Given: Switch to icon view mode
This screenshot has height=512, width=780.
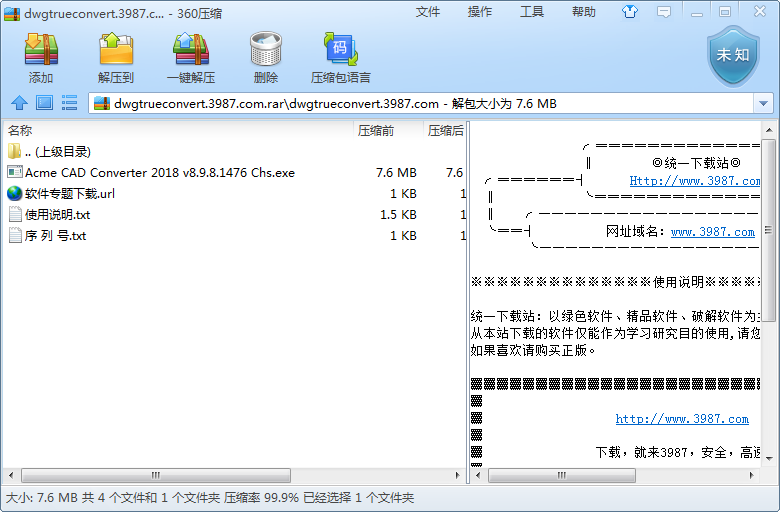Looking at the screenshot, I should pyautogui.click(x=44, y=103).
